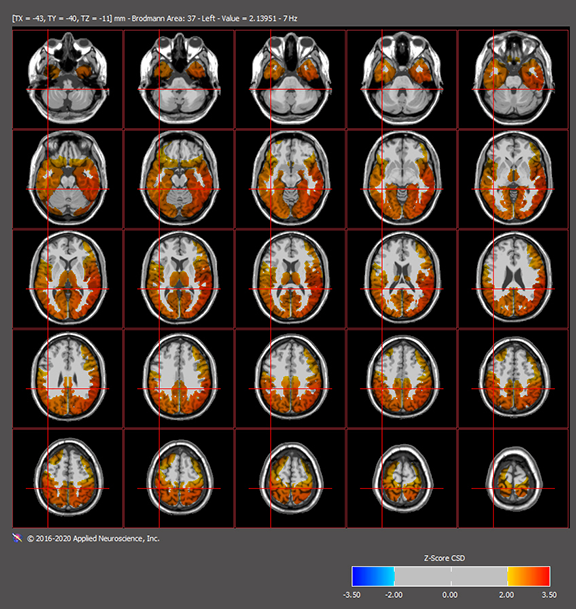Select the smallest top-of-head slice in bottom row

click(x=513, y=478)
